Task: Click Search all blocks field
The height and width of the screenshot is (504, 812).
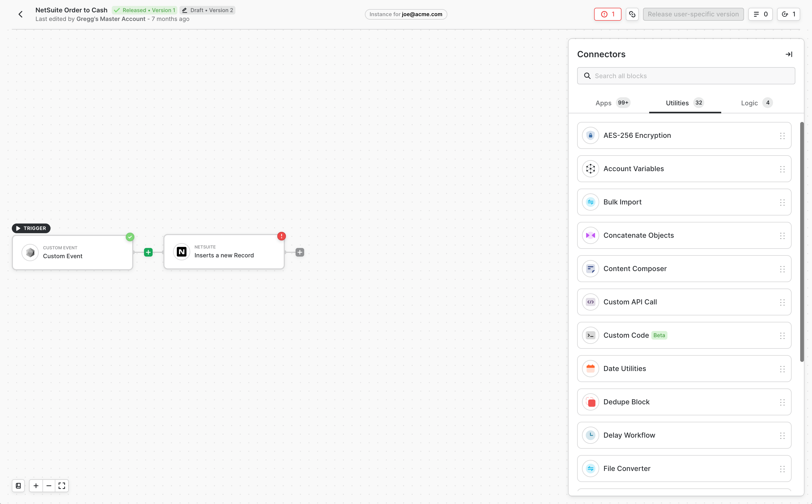Action: pyautogui.click(x=686, y=76)
